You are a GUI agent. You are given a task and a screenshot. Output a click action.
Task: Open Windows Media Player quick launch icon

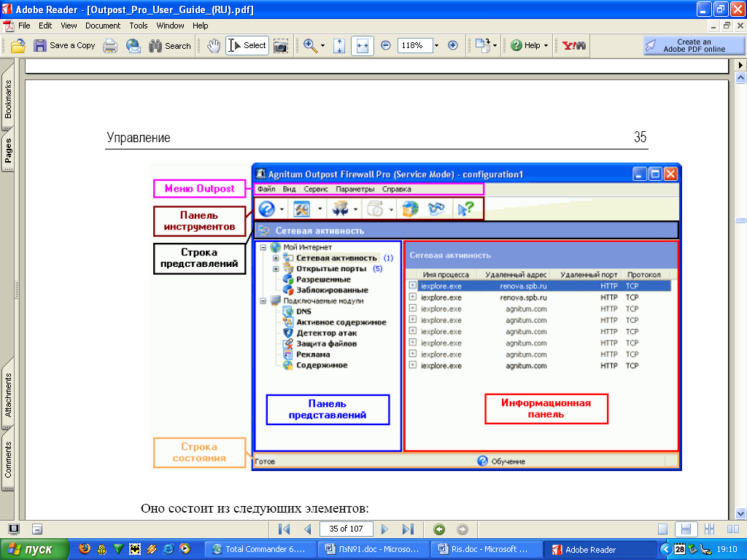pos(185,549)
